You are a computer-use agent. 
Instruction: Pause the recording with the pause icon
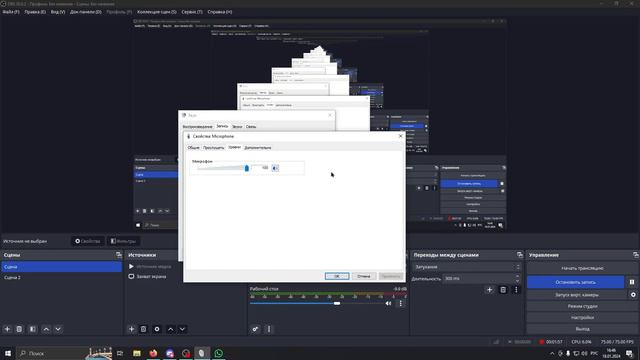[x=632, y=282]
